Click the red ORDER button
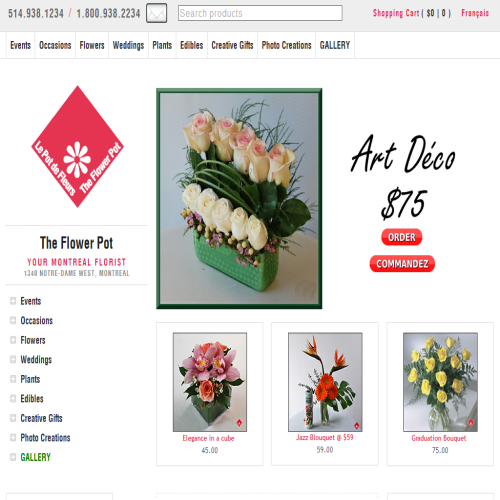Screen dimensions: 500x500 pyautogui.click(x=402, y=237)
